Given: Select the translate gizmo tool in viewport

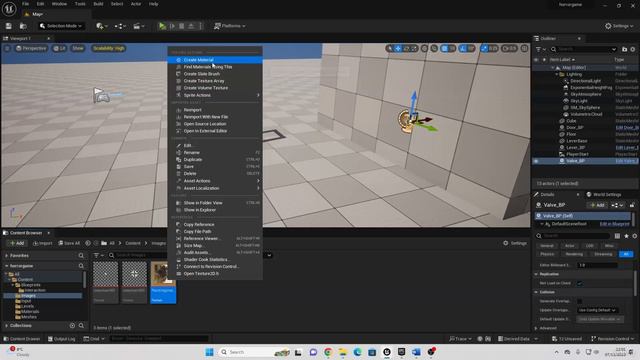Looking at the screenshot, I should coord(398,49).
